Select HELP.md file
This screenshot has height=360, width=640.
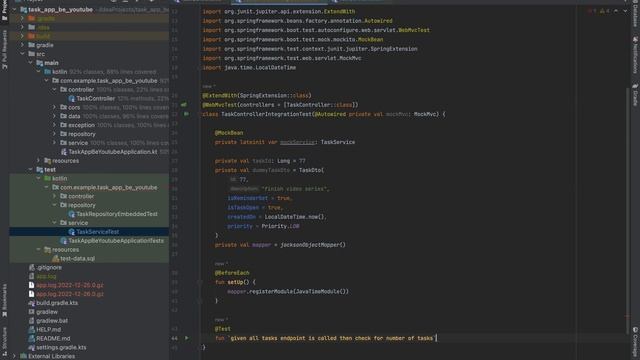[x=44, y=329]
